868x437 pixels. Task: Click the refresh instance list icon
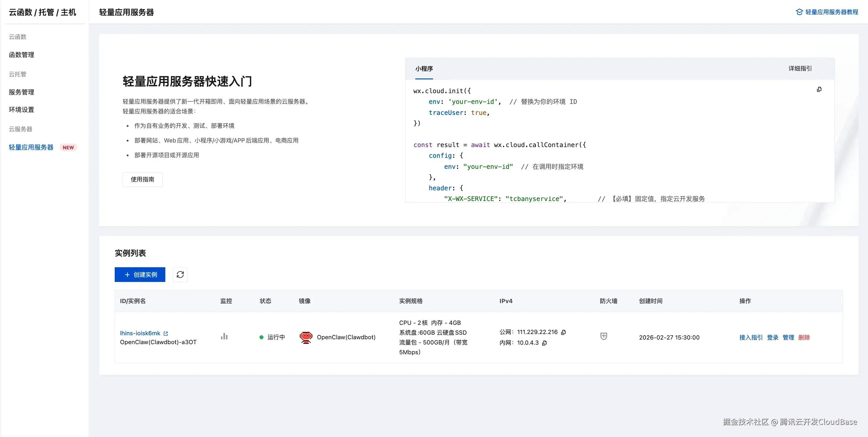pyautogui.click(x=180, y=274)
